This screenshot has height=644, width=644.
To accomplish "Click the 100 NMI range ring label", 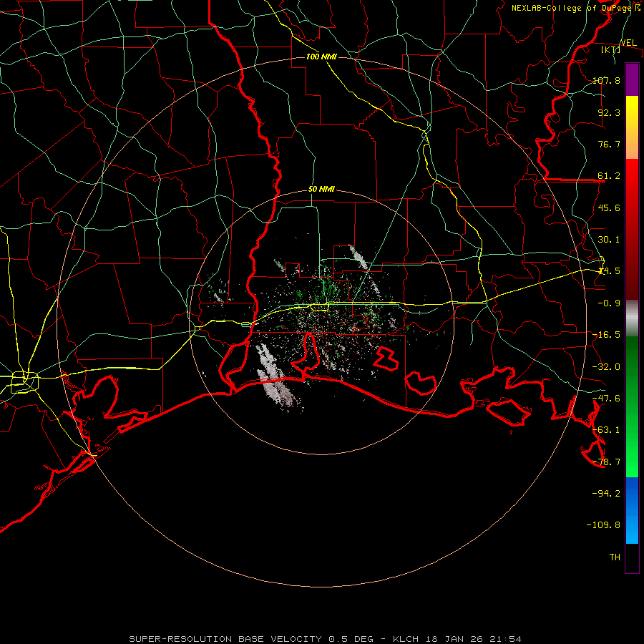I will pos(321,57).
